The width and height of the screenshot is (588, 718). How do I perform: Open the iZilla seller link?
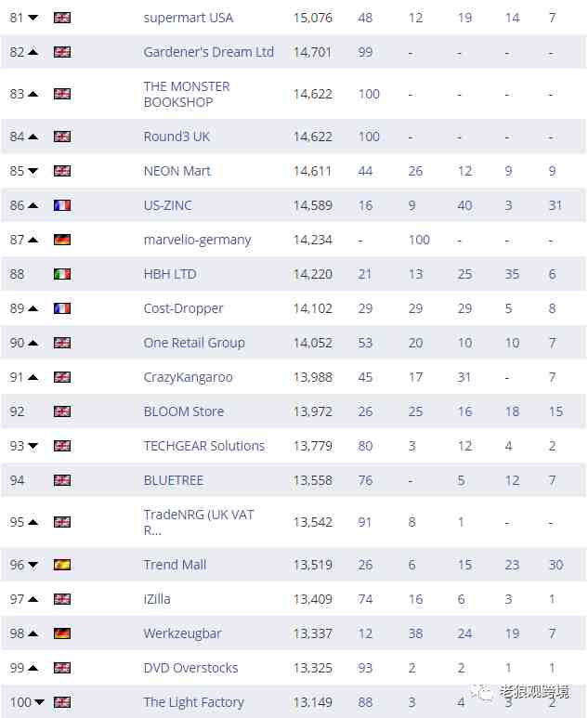point(157,599)
